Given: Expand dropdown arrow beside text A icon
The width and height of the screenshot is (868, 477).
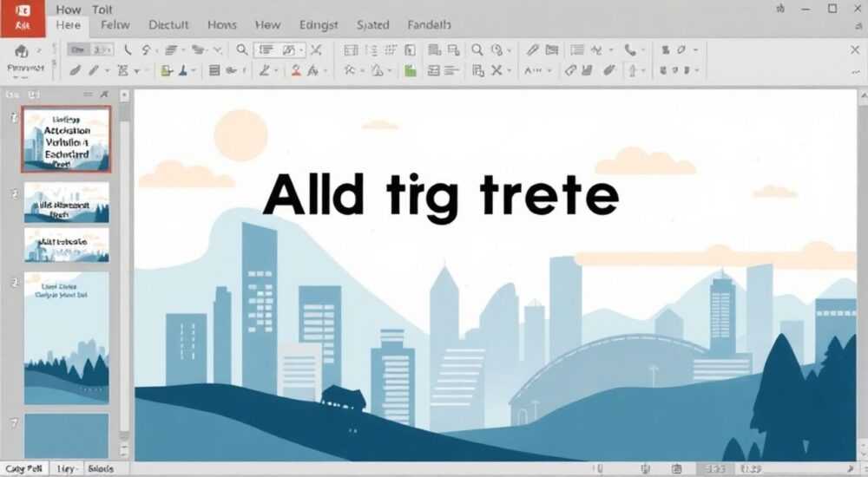Looking at the screenshot, I should pos(549,71).
